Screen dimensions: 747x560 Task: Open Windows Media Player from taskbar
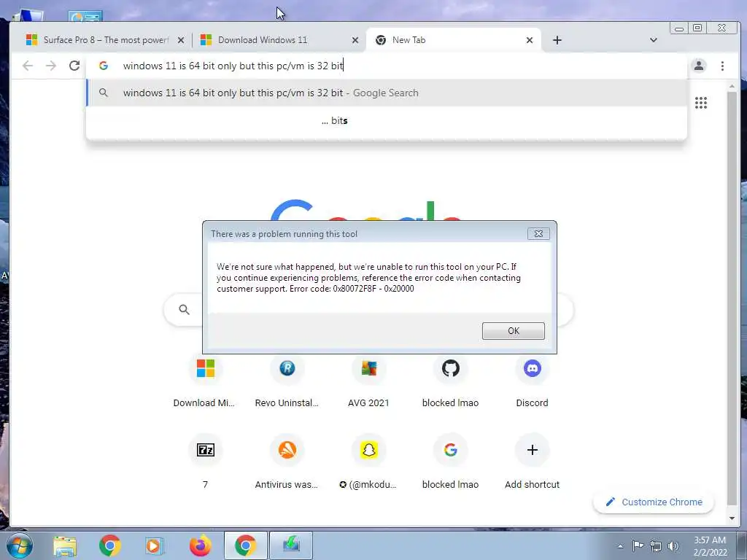click(x=154, y=545)
